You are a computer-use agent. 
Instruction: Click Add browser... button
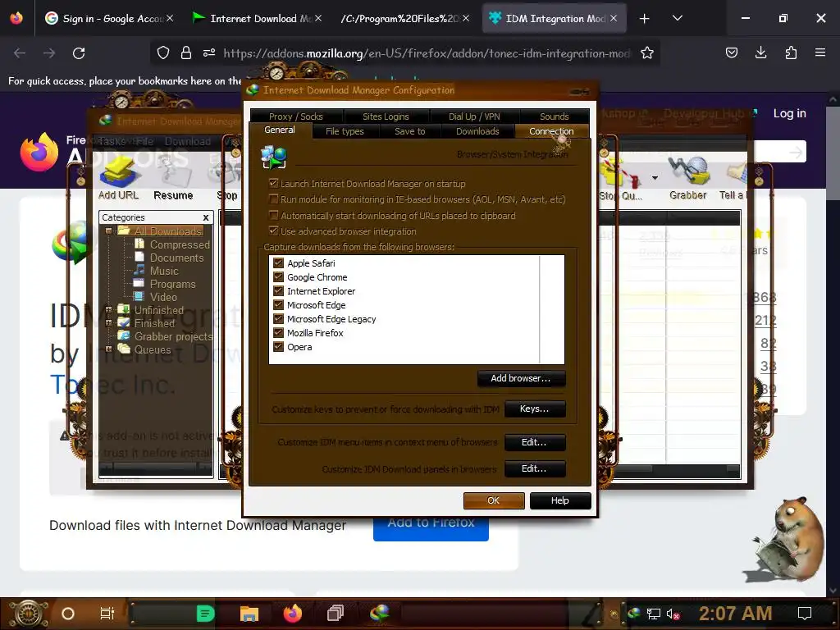click(x=521, y=378)
